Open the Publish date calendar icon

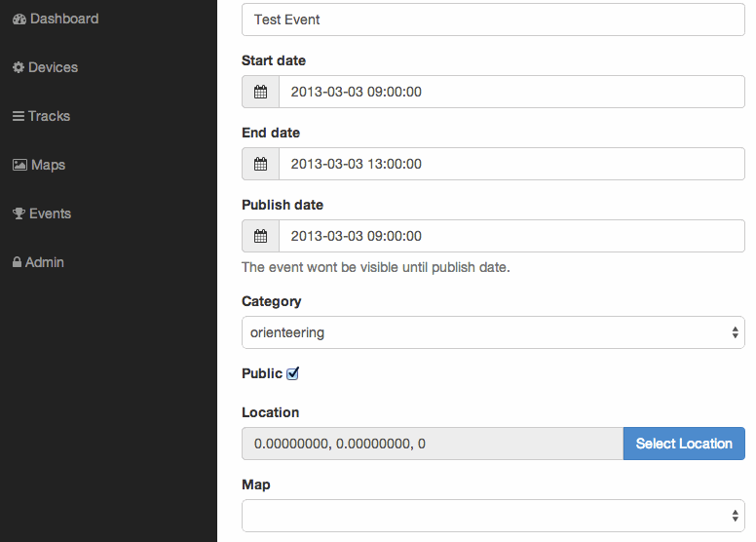[x=260, y=236]
